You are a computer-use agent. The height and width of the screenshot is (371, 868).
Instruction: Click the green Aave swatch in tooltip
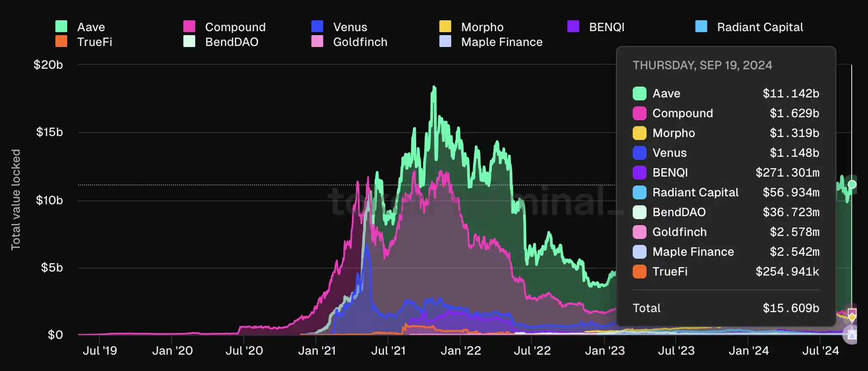click(x=640, y=93)
